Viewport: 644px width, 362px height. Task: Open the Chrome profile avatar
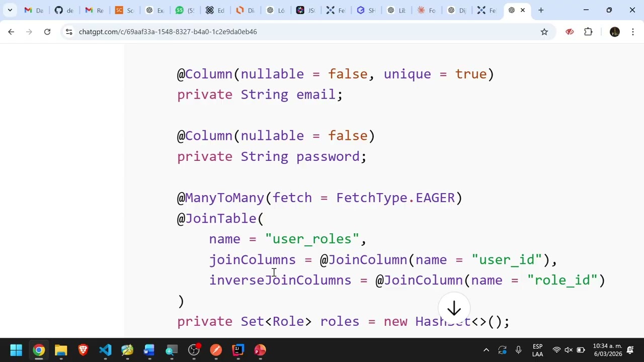tap(615, 32)
